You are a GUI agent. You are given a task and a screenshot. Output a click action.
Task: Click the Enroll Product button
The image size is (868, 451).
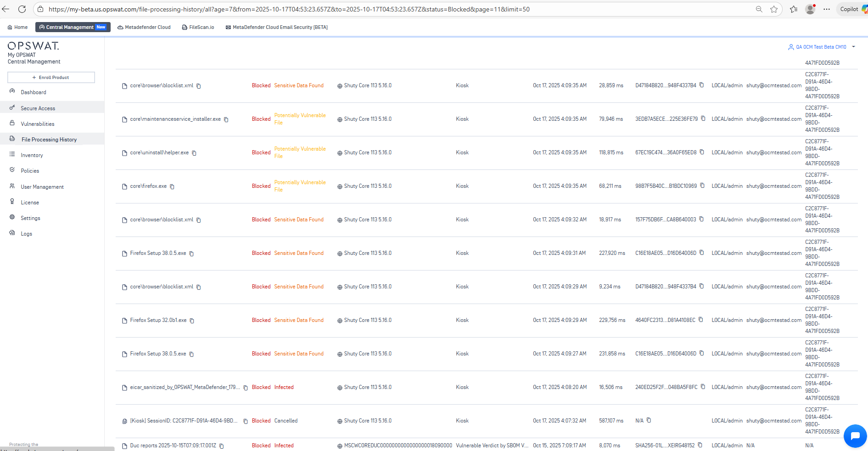tap(51, 77)
